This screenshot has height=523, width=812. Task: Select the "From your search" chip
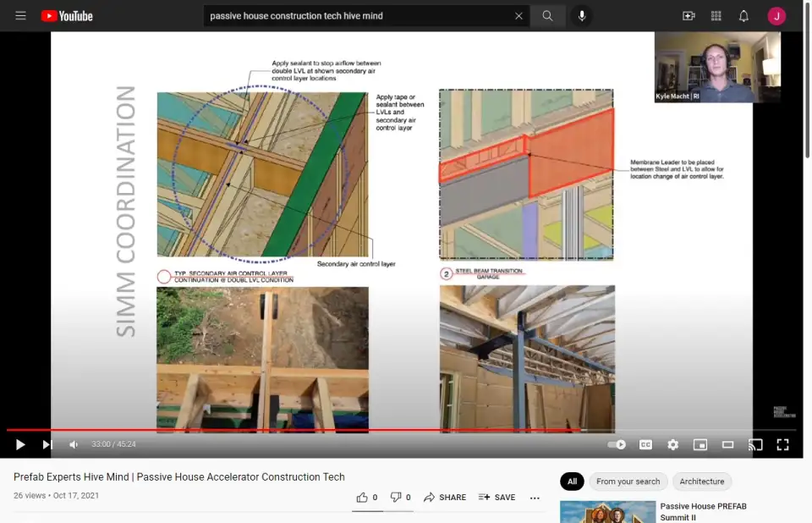click(x=628, y=482)
